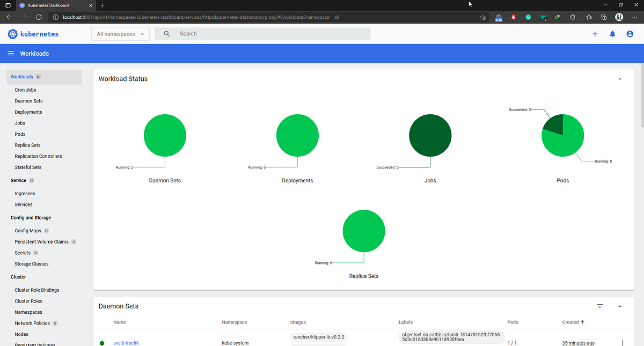Open the create new resource plus icon
The width and height of the screenshot is (644, 346).
(595, 34)
